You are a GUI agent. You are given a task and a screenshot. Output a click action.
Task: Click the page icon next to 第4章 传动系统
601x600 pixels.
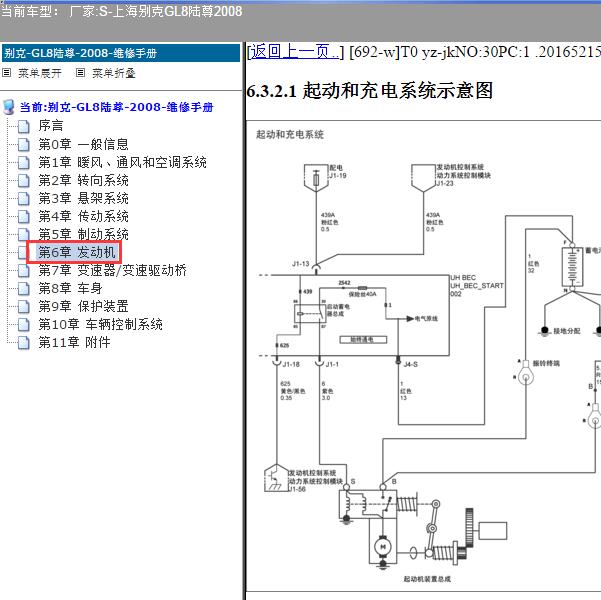click(x=24, y=217)
